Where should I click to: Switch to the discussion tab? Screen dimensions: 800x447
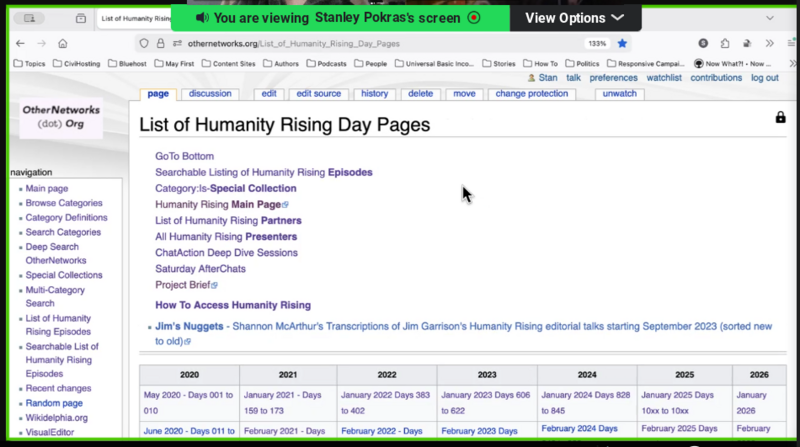tap(210, 94)
